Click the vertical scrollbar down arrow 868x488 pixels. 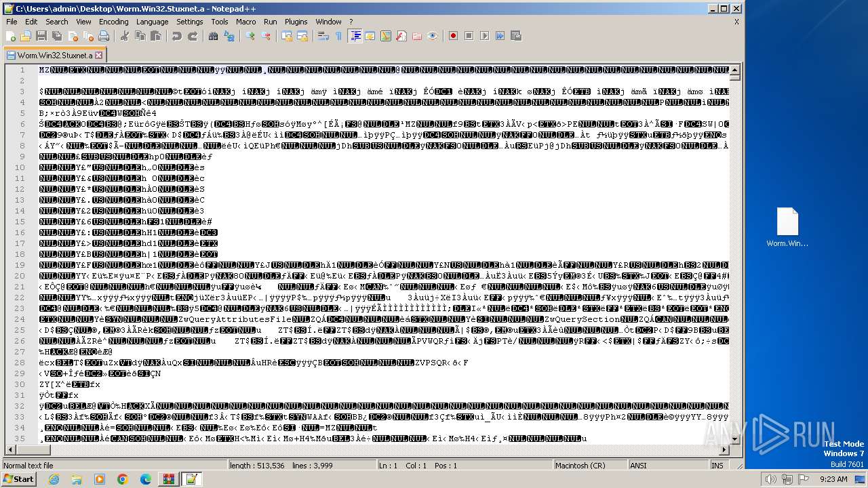point(735,439)
